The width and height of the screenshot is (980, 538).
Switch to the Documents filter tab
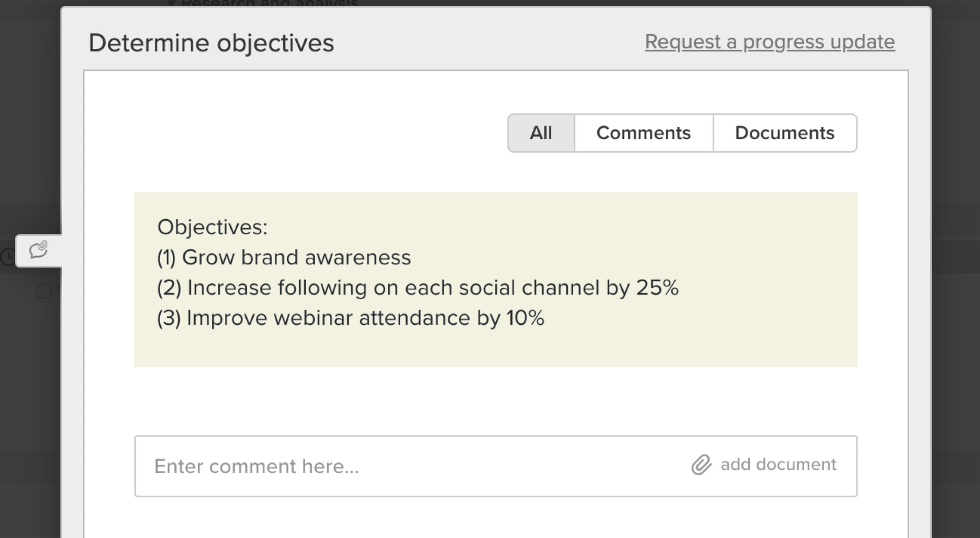pos(784,133)
